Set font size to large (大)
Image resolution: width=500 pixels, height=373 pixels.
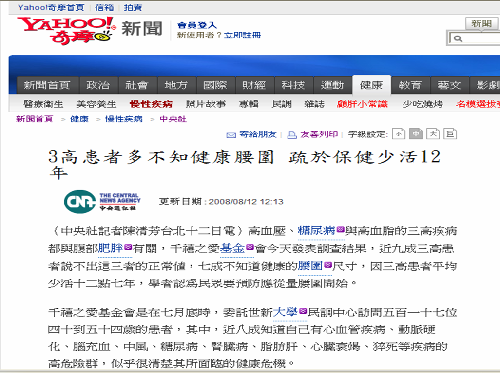pos(433,134)
